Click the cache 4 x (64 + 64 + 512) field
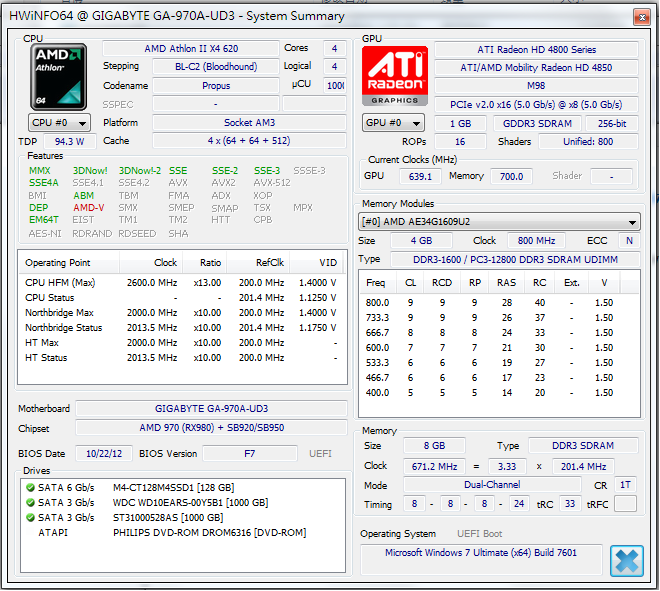Viewport: 660px width, 591px height. (249, 141)
